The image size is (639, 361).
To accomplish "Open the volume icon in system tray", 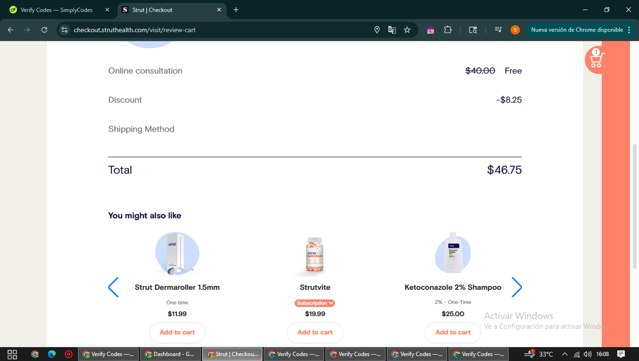I will click(588, 354).
